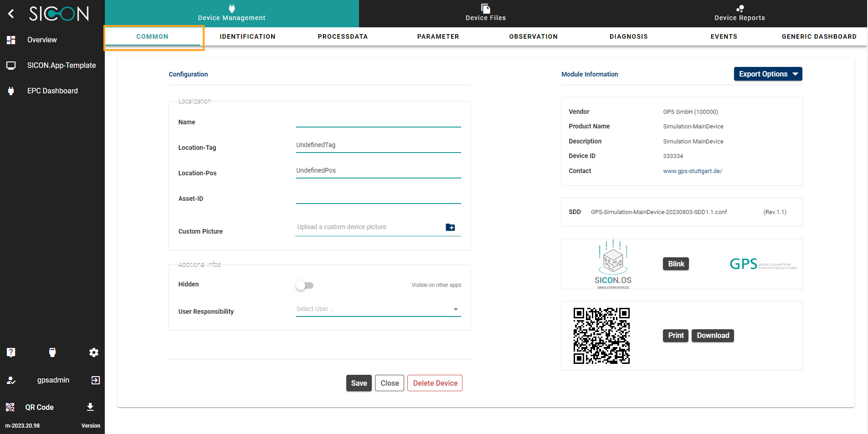The width and height of the screenshot is (868, 434).
Task: Click the upload custom picture folder icon
Action: coord(450,227)
